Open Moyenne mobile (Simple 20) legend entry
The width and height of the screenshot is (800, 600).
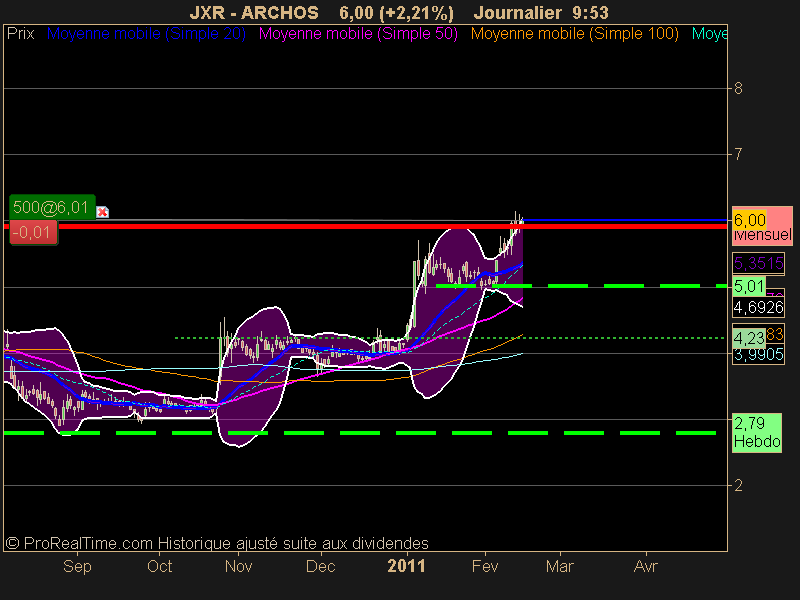click(x=146, y=34)
